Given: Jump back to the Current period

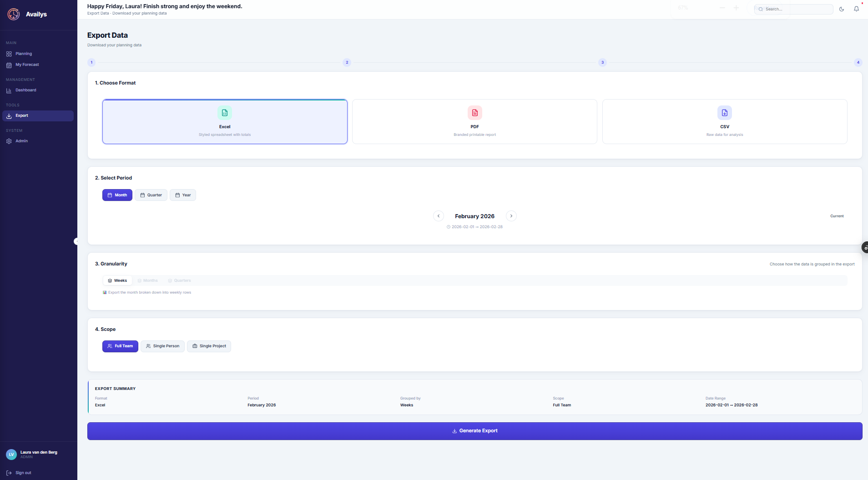Looking at the screenshot, I should [837, 216].
